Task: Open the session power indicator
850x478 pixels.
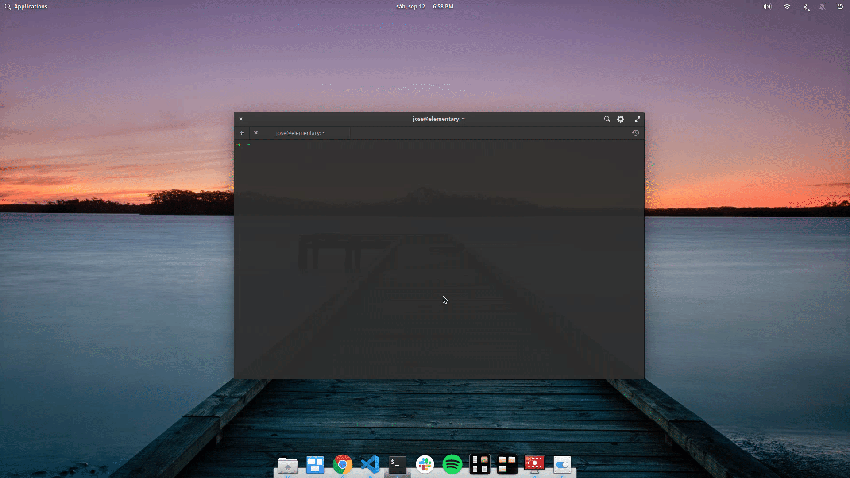Action: pyautogui.click(x=840, y=7)
